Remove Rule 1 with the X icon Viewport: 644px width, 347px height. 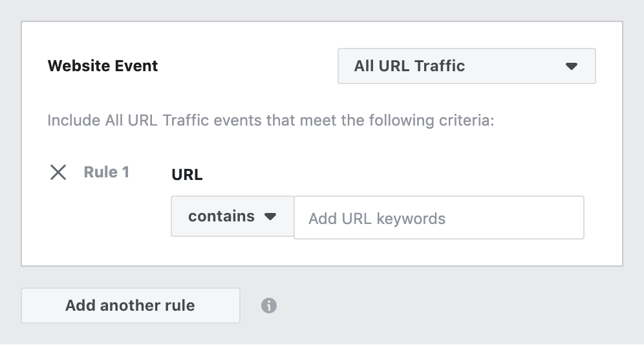tap(58, 172)
